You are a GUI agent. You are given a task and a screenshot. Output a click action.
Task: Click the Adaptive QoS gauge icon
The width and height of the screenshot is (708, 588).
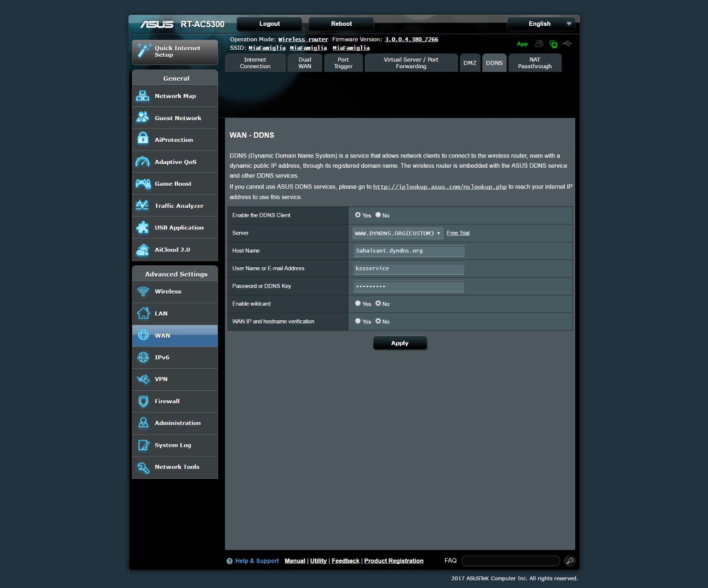143,162
